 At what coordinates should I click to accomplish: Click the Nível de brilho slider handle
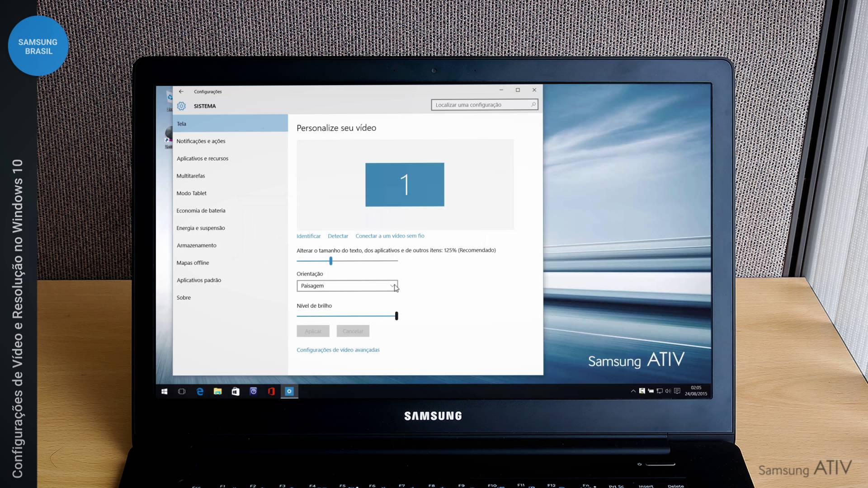(x=396, y=316)
